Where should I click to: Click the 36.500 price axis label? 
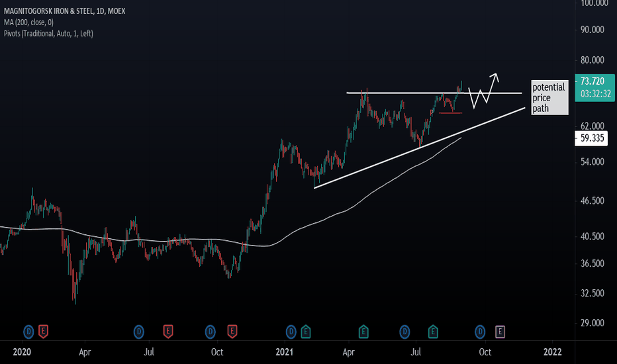(x=593, y=263)
